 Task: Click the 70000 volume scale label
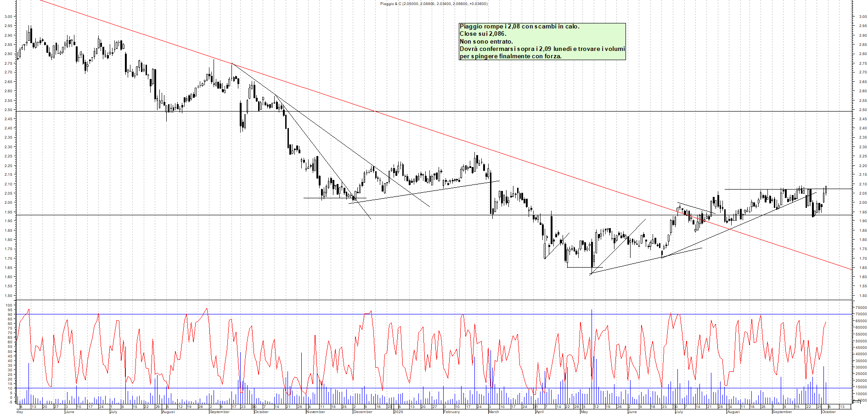pos(861,314)
